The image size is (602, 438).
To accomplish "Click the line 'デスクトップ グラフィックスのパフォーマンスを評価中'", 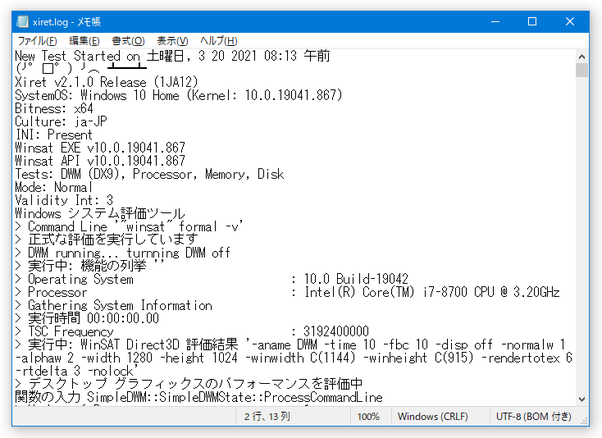I will 189,384.
